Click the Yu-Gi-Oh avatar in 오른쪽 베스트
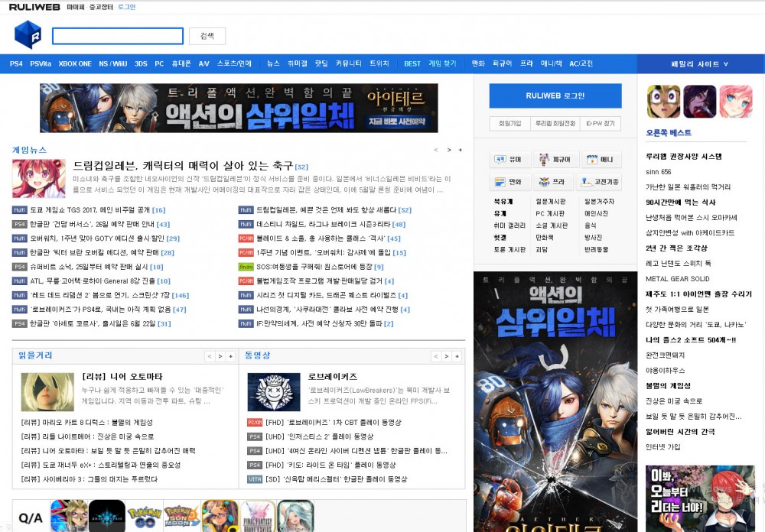This screenshot has width=765, height=532. (x=663, y=101)
